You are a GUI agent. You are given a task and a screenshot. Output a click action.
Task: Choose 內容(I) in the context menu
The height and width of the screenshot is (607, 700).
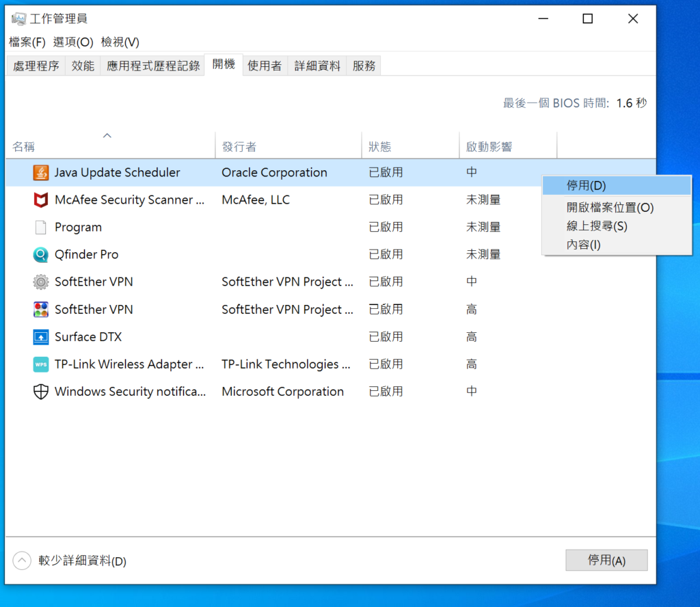(x=617, y=245)
